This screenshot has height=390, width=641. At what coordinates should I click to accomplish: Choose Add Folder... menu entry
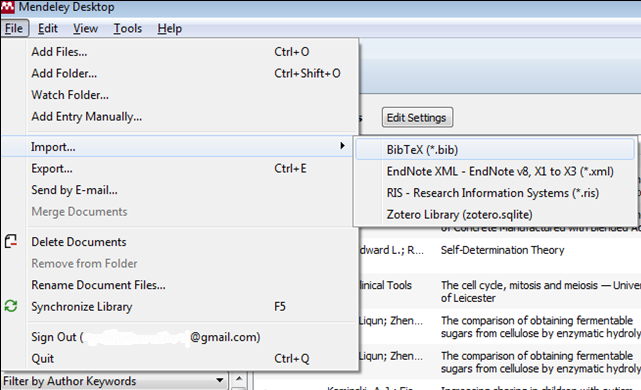click(x=180, y=73)
